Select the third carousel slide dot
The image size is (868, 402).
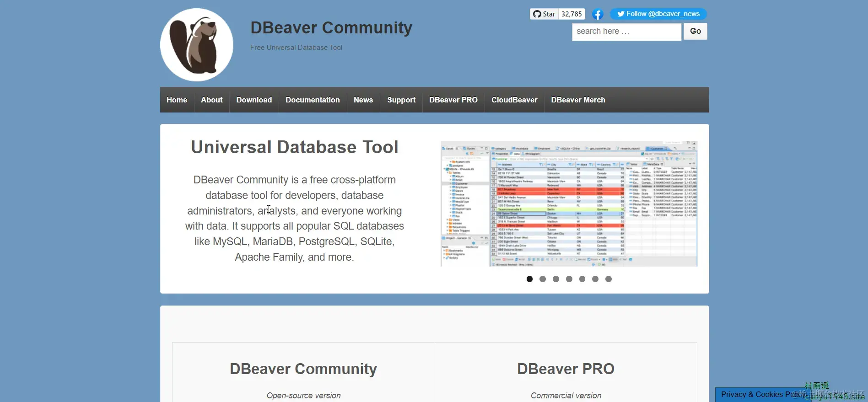(556, 279)
